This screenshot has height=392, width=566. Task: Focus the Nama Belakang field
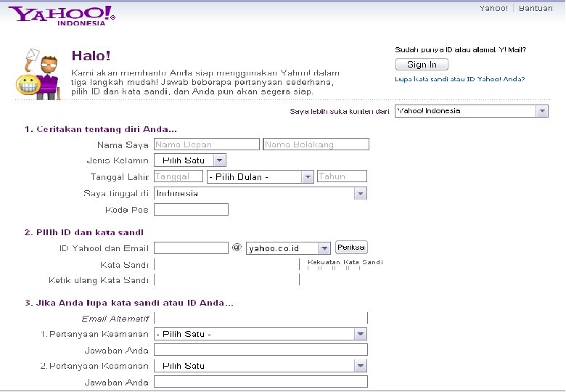(316, 144)
